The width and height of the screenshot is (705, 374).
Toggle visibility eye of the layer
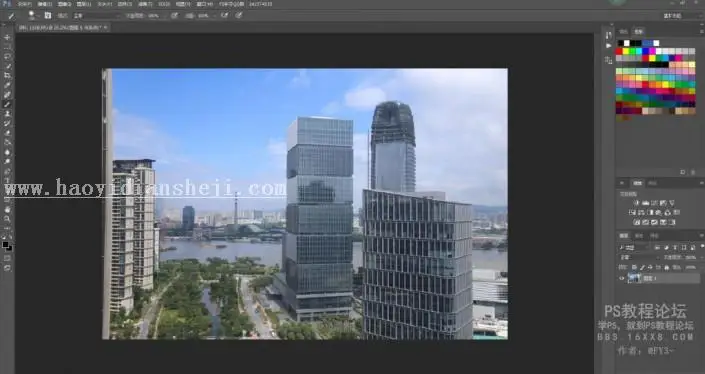622,278
